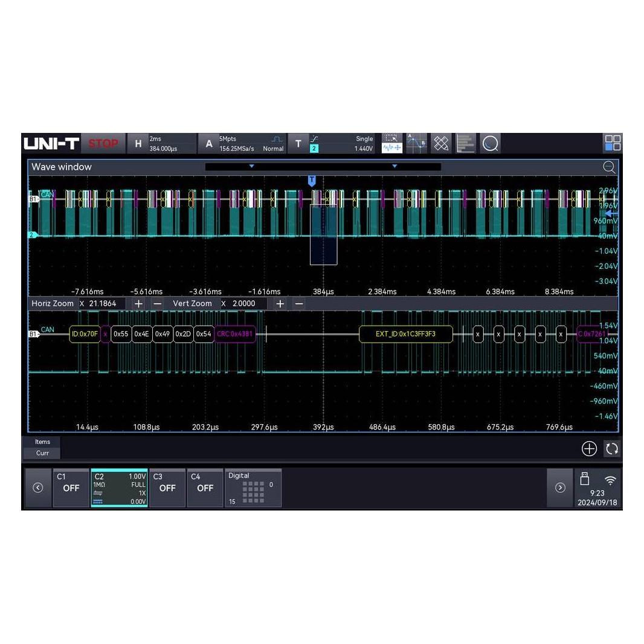The image size is (644, 644).
Task: Click the Horiz Zoom value 21.1864 field
Action: tap(103, 303)
